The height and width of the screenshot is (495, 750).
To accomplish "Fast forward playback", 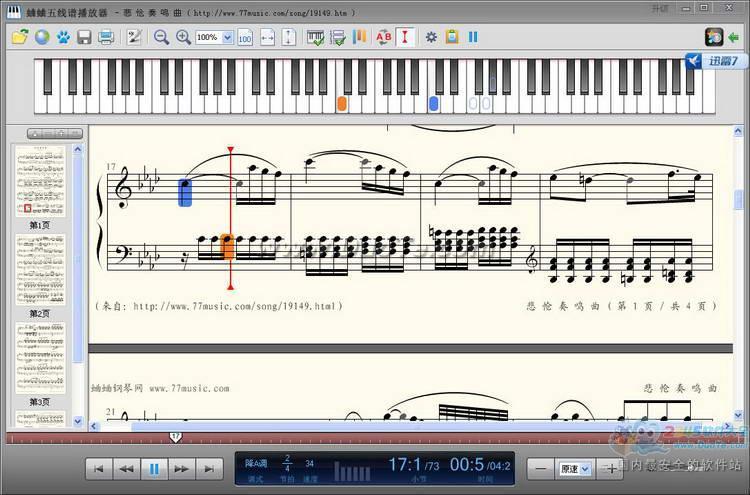I will click(181, 469).
